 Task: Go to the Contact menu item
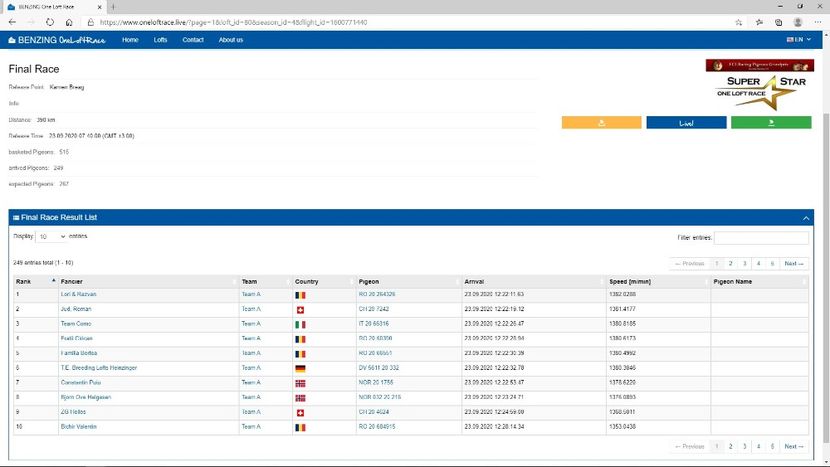pos(193,40)
